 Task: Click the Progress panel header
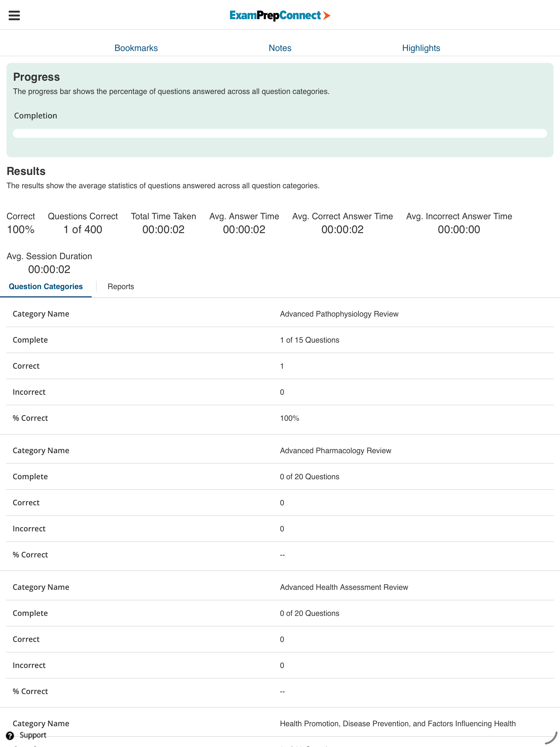point(36,77)
